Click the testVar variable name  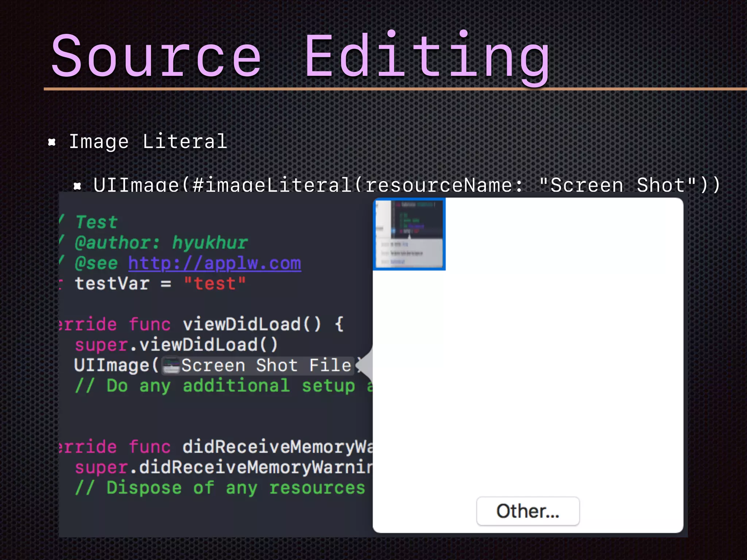pos(112,284)
